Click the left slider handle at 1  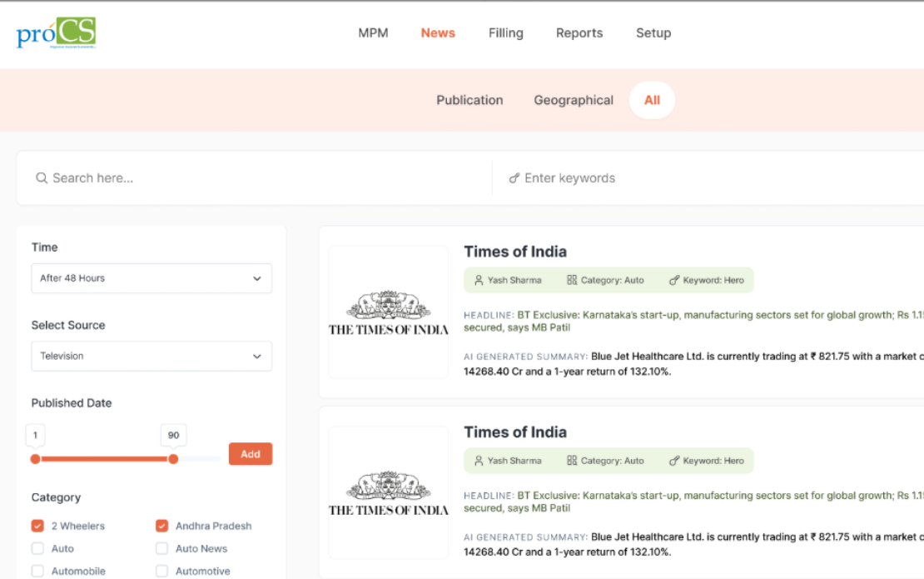[35, 459]
